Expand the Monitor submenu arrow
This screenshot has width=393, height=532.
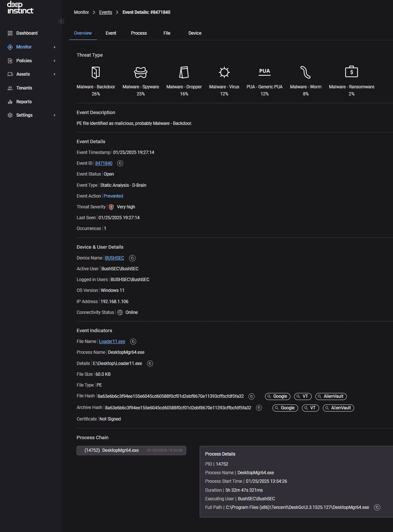pos(54,47)
